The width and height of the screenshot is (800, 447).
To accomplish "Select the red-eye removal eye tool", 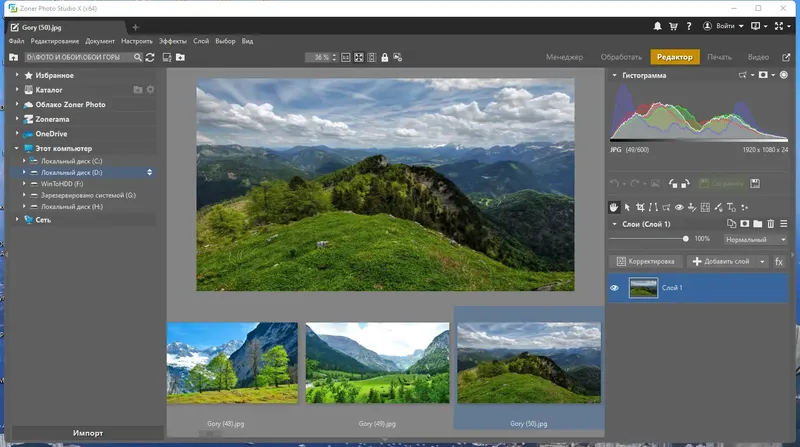I will [679, 207].
